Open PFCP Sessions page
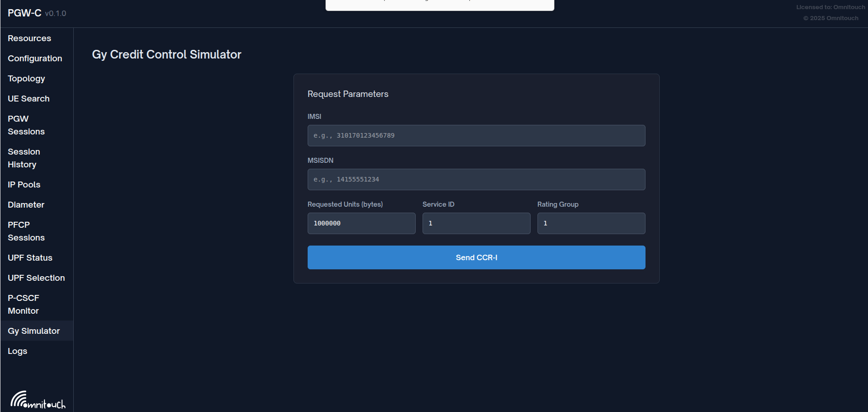The height and width of the screenshot is (412, 868). [26, 231]
